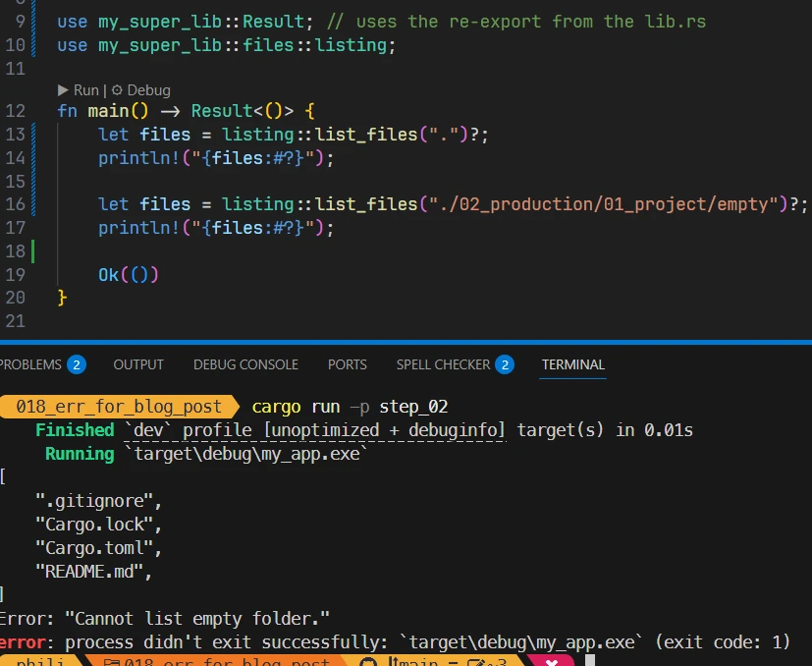Select the Ports tab
The image size is (812, 666).
coord(347,364)
